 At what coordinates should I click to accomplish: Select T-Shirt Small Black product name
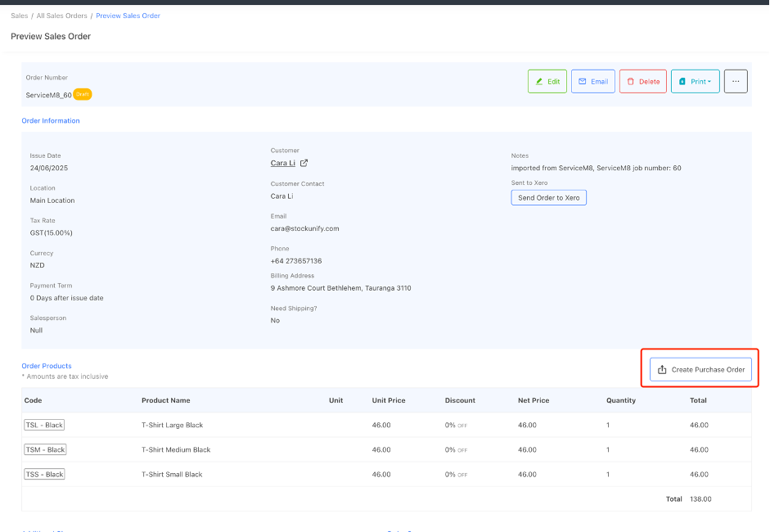172,474
